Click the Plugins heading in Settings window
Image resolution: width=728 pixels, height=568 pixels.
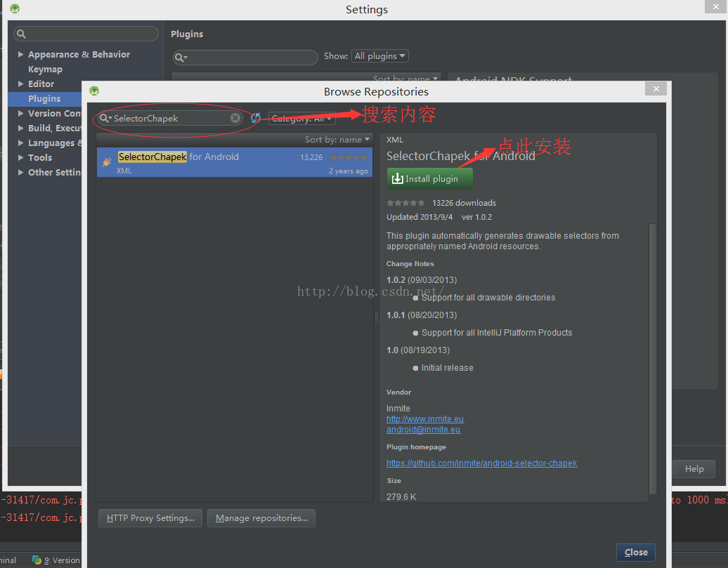coord(187,34)
